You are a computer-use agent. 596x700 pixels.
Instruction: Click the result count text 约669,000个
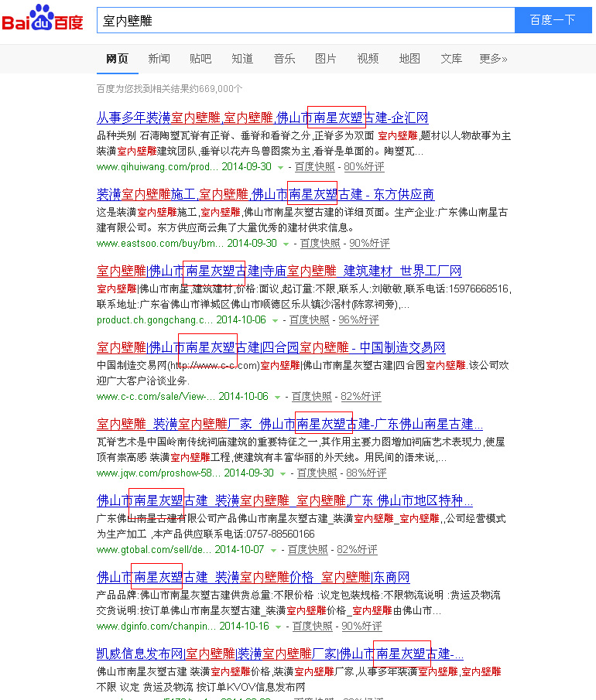tap(216, 89)
